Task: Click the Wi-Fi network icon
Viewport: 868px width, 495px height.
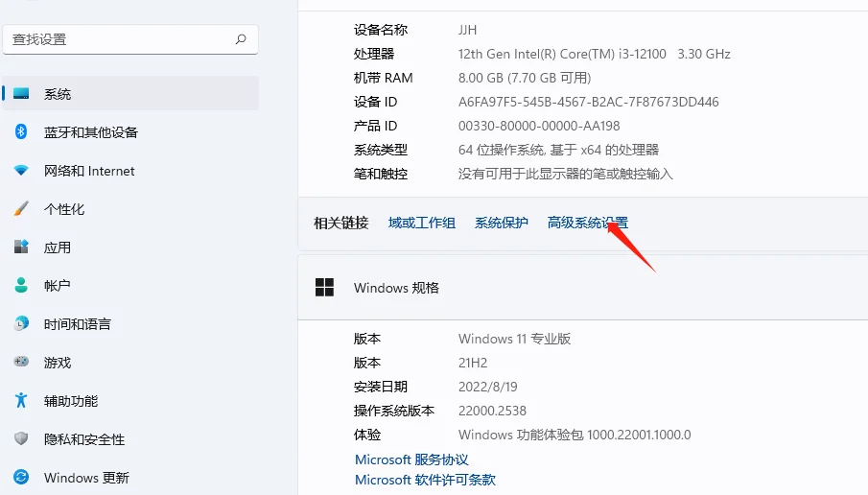Action: click(21, 171)
